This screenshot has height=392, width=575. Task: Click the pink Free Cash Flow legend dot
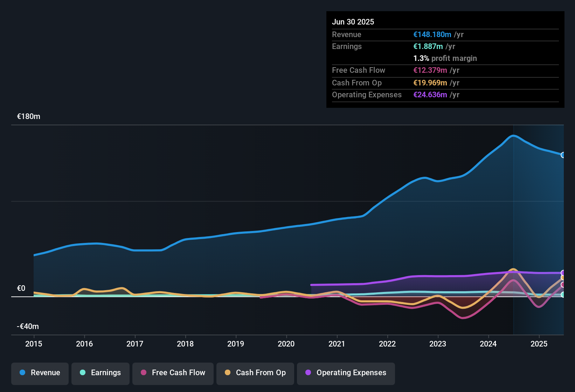pyautogui.click(x=144, y=372)
